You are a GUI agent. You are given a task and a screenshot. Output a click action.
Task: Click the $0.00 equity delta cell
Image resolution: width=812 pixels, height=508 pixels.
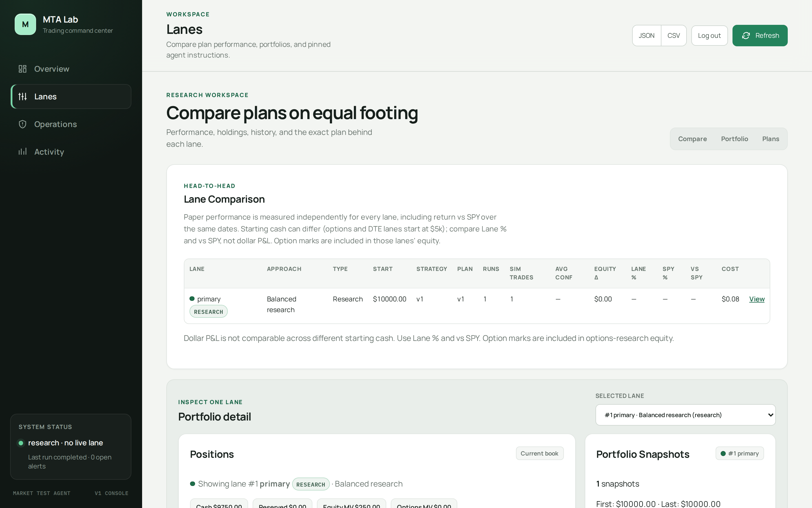(x=603, y=299)
